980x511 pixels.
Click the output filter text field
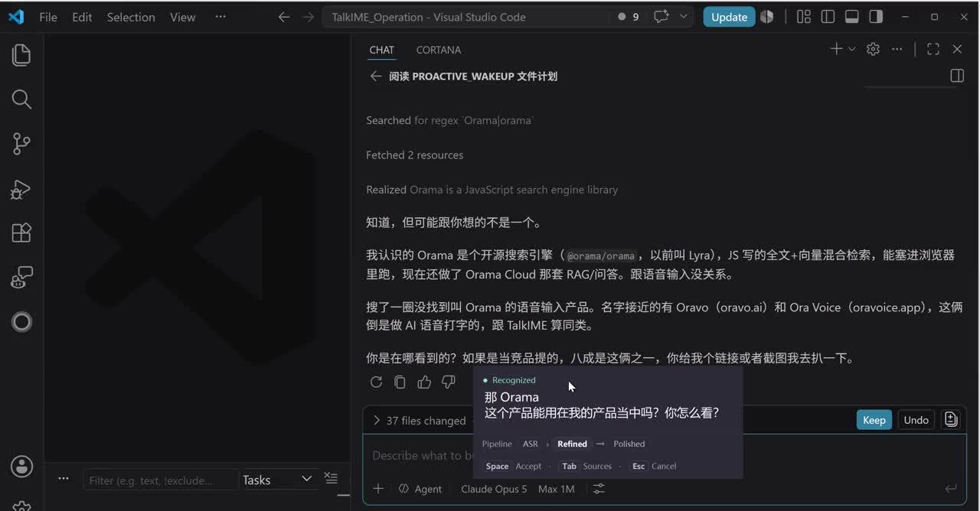tap(160, 480)
